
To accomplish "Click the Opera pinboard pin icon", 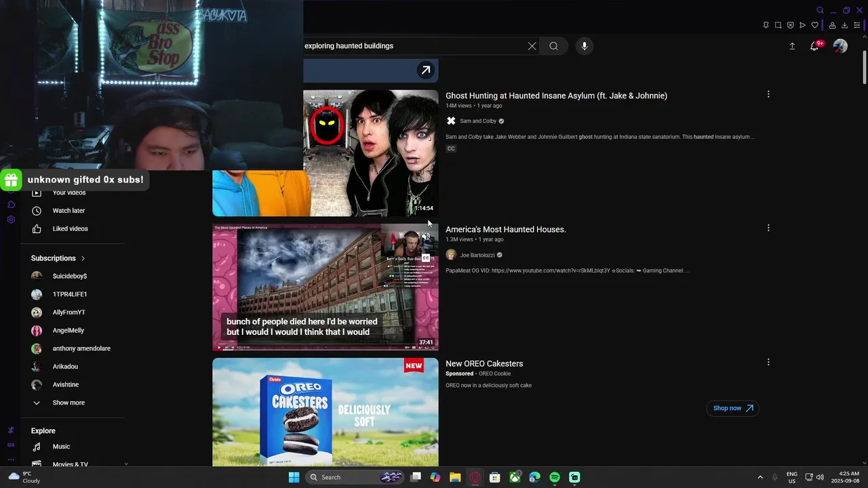I will (x=766, y=25).
